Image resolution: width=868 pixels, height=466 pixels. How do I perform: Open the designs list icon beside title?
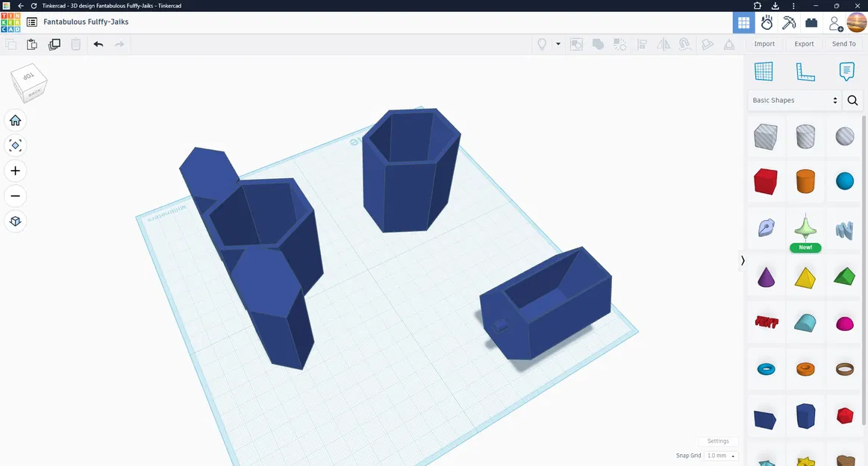coord(32,22)
